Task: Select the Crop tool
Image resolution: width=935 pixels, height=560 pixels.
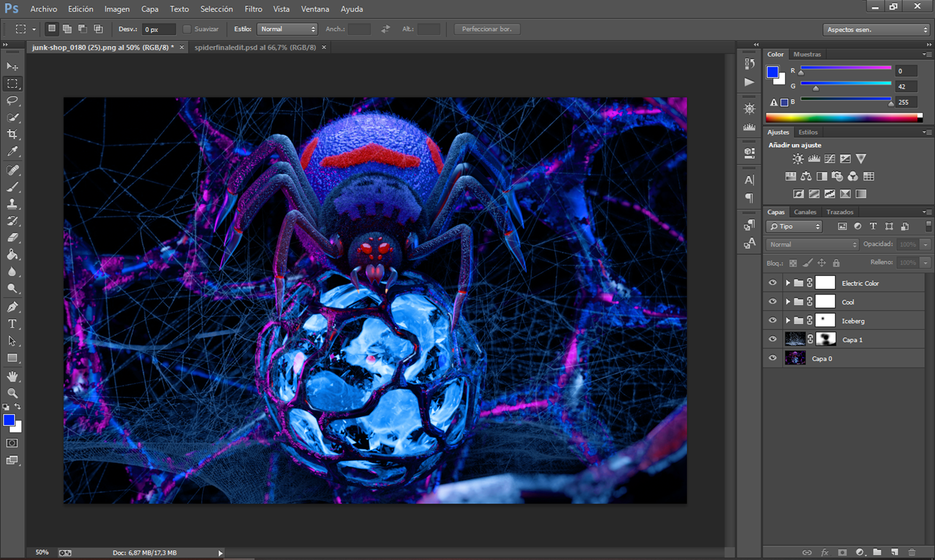Action: (12, 134)
